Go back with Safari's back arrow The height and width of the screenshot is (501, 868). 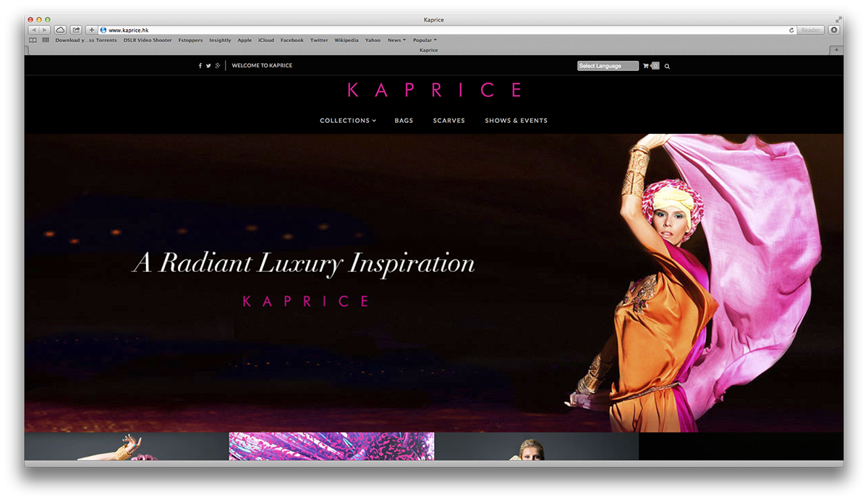33,30
